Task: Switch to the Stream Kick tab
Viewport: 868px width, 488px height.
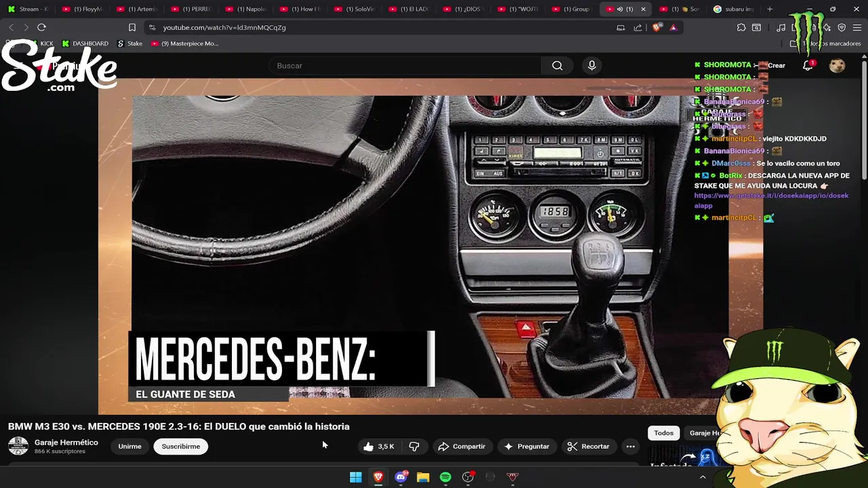Action: click(x=28, y=9)
